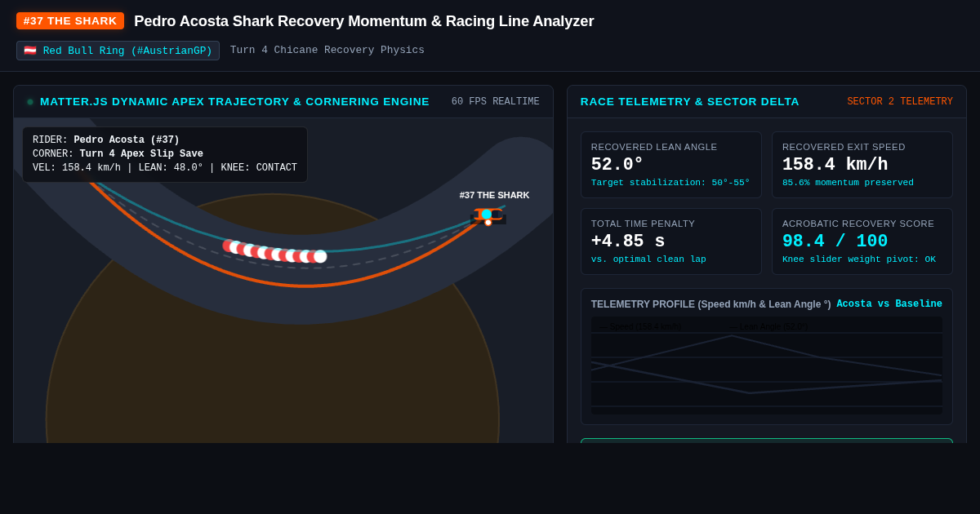Click the Acrobatic Recovery Score 98.4 / 100
Screen dimensions: 980x514
[x=835, y=241]
